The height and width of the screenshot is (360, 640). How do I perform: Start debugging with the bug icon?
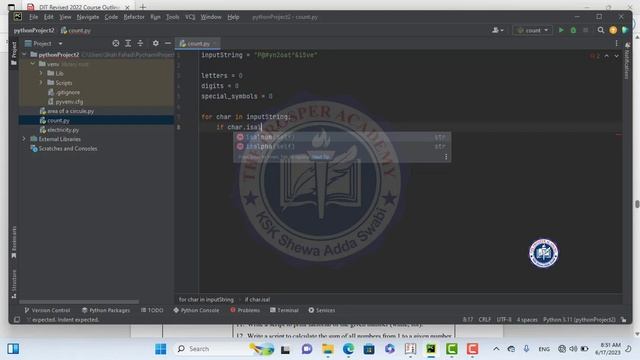tap(573, 30)
